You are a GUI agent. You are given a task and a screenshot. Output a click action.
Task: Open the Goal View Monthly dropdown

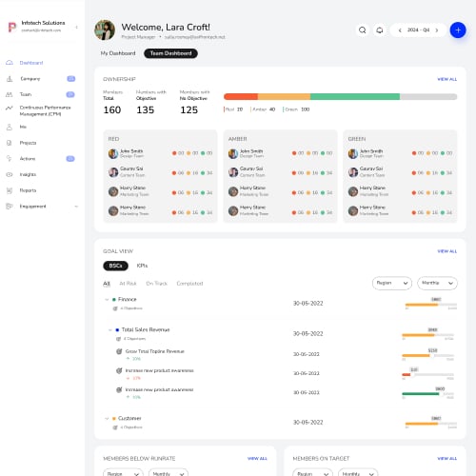coord(437,283)
